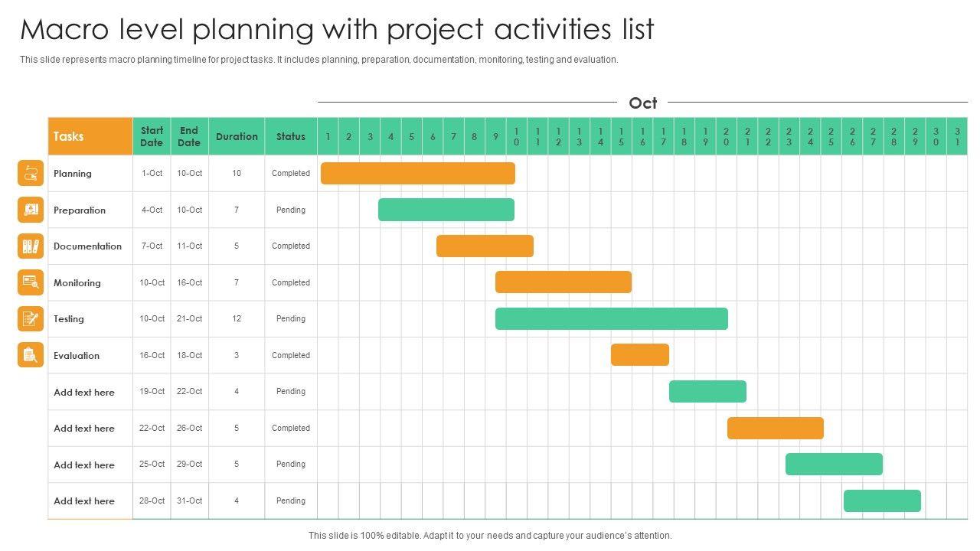Click the orange Monitoring timeline bar
Screen dimensions: 980x551
tap(563, 282)
